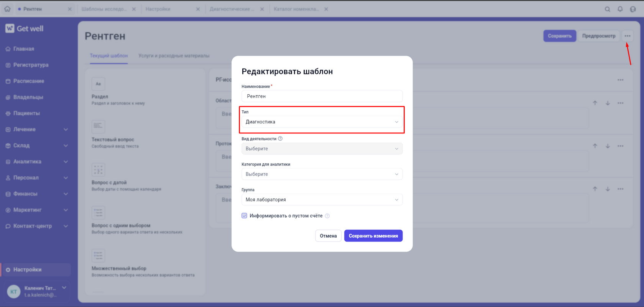
Task: Toggle Информировать о пустом счёте checkbox
Action: (x=244, y=216)
